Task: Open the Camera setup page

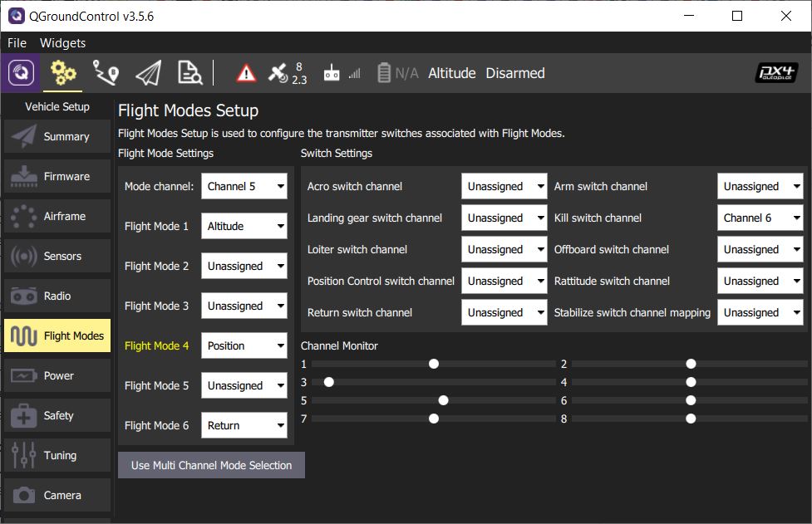Action: click(x=57, y=495)
